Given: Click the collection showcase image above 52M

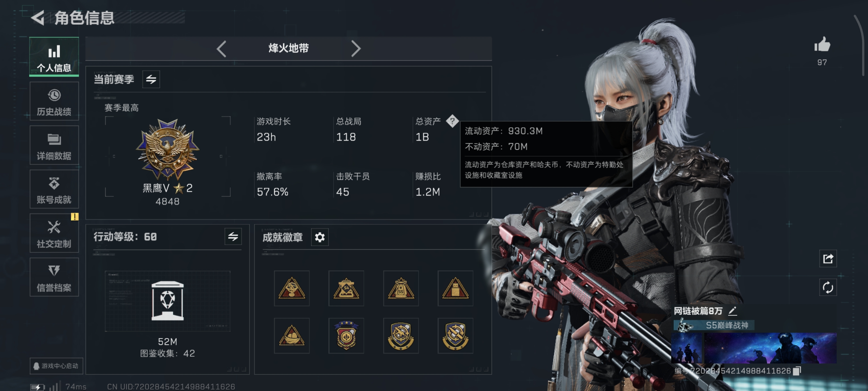Looking at the screenshot, I should (x=167, y=301).
